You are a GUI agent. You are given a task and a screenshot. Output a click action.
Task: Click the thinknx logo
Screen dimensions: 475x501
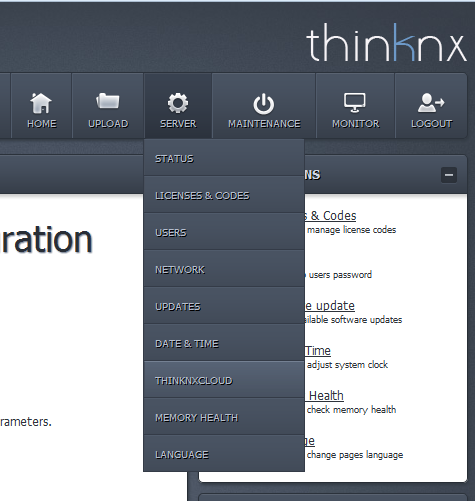(x=386, y=43)
